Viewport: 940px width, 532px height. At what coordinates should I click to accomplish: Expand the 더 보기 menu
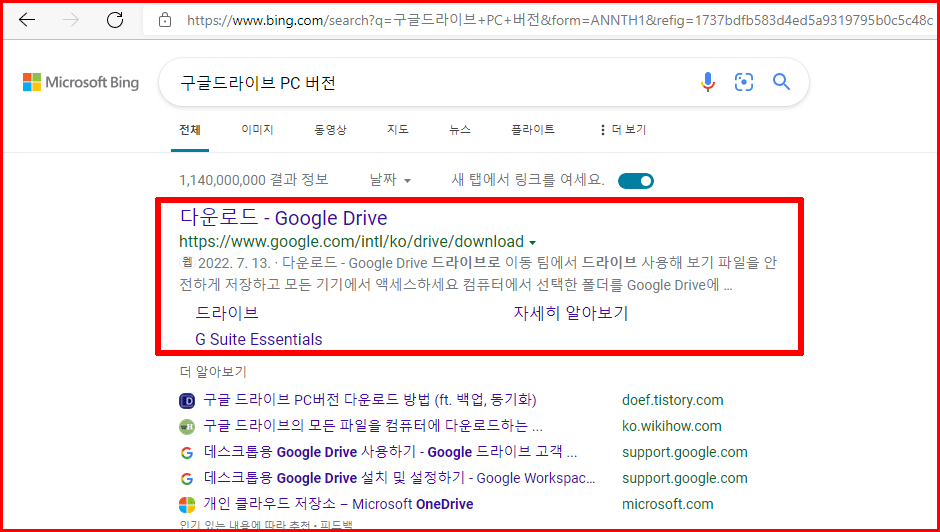(x=622, y=130)
